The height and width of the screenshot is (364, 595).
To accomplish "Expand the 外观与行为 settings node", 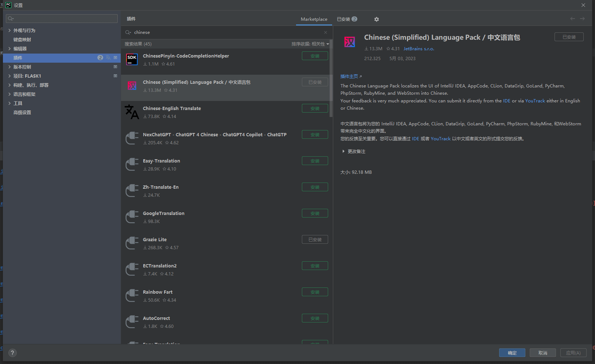I will click(9, 30).
